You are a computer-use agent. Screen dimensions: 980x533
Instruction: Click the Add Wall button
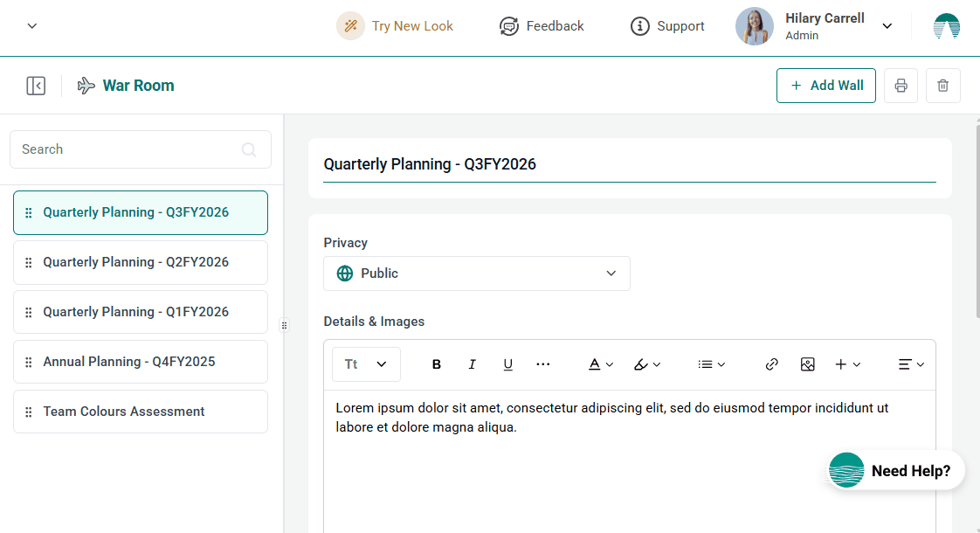(825, 86)
